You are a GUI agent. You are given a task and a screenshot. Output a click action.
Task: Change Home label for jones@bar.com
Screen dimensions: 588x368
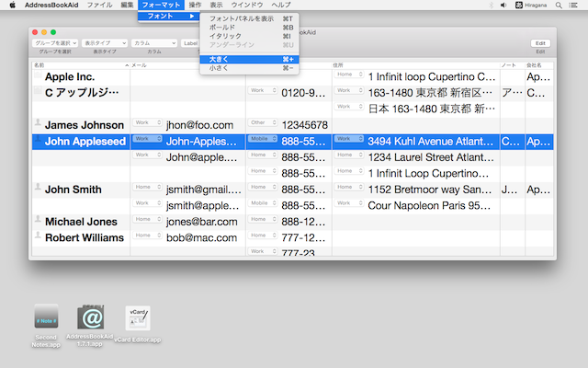147,219
